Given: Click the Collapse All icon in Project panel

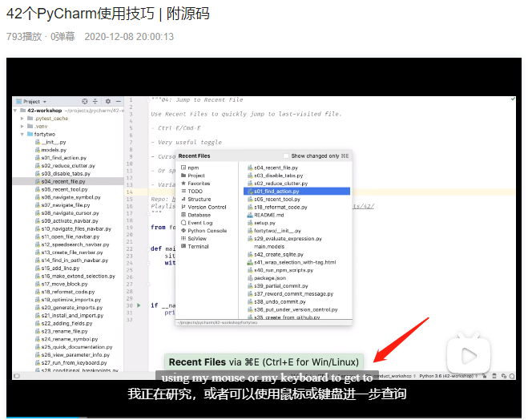Looking at the screenshot, I should (95, 101).
